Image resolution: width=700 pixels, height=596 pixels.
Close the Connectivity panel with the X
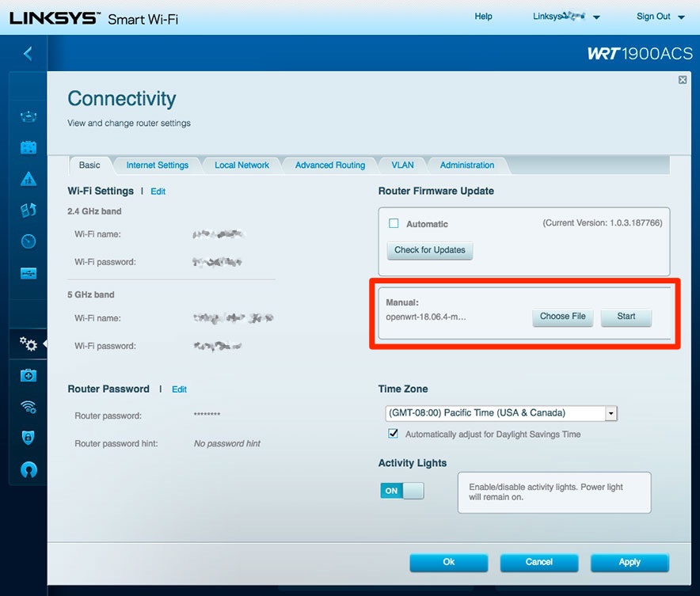click(x=683, y=80)
